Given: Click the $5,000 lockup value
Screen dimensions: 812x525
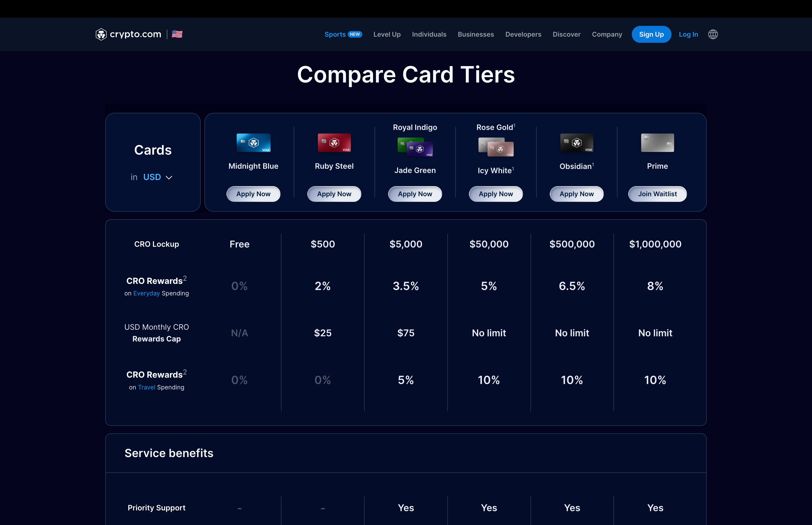Looking at the screenshot, I should (x=406, y=244).
